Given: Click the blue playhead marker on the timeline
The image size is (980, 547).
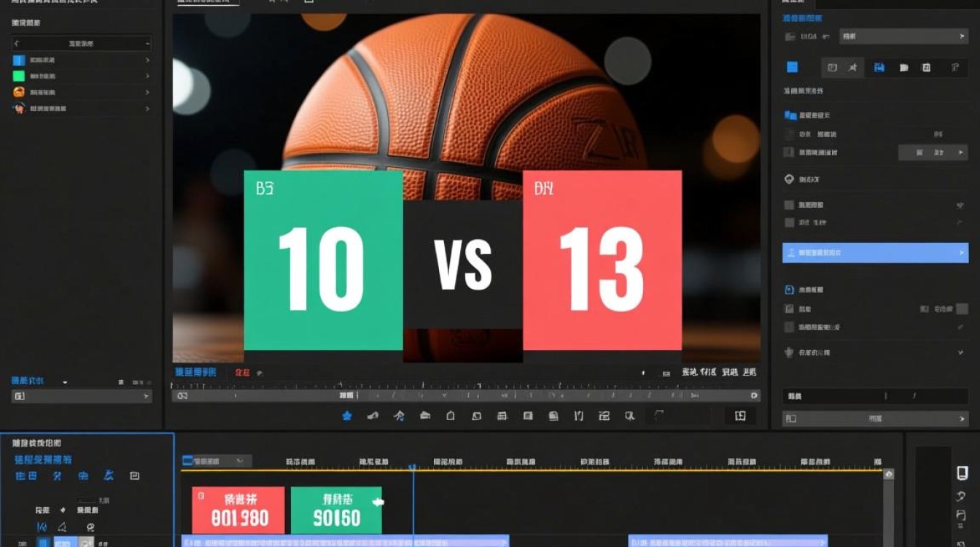Looking at the screenshot, I should 412,468.
